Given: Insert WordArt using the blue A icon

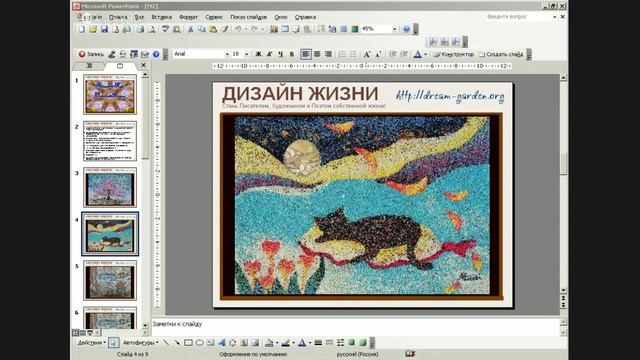Looking at the screenshot, I should tap(222, 342).
